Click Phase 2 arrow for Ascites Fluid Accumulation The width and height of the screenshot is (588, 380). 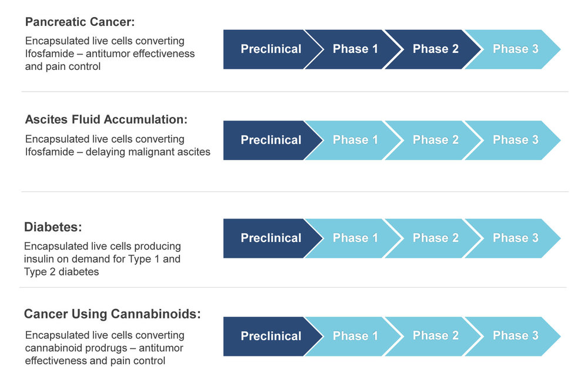(435, 140)
